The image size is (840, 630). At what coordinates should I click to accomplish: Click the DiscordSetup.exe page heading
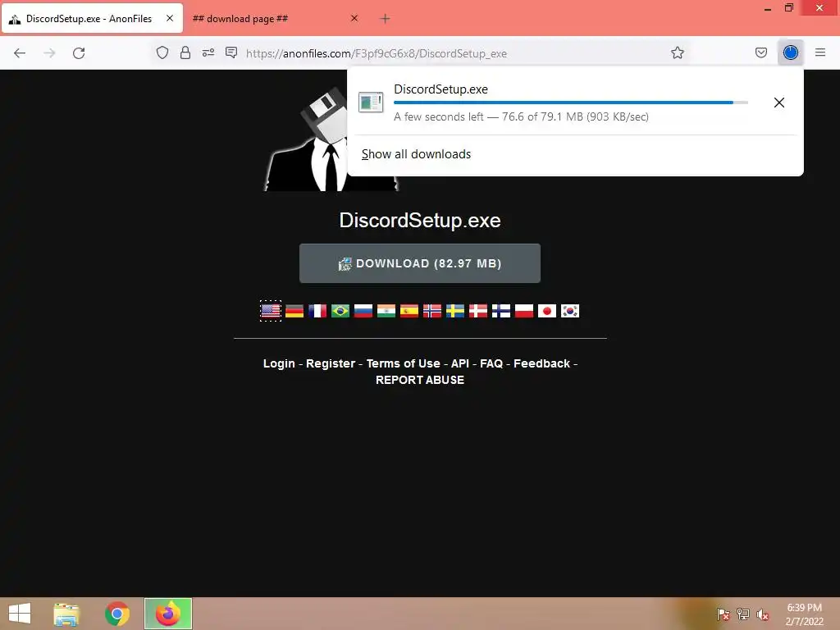pyautogui.click(x=420, y=221)
